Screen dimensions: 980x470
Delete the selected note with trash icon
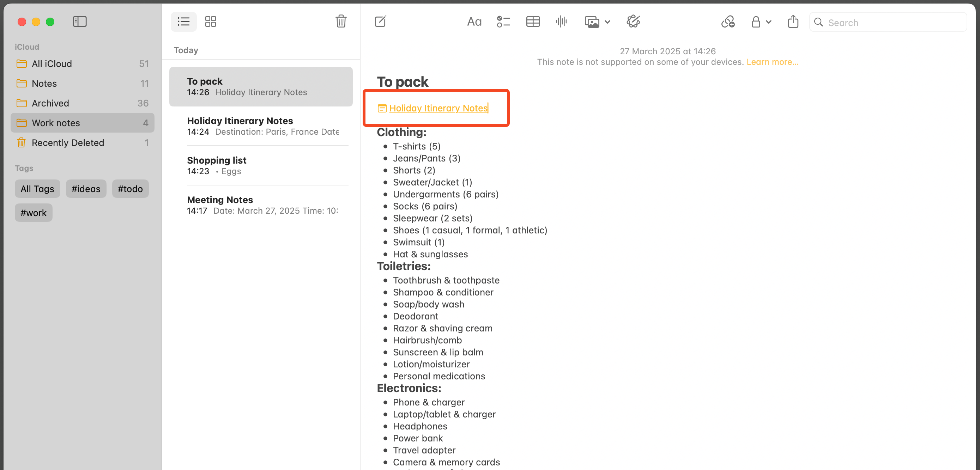[341, 21]
